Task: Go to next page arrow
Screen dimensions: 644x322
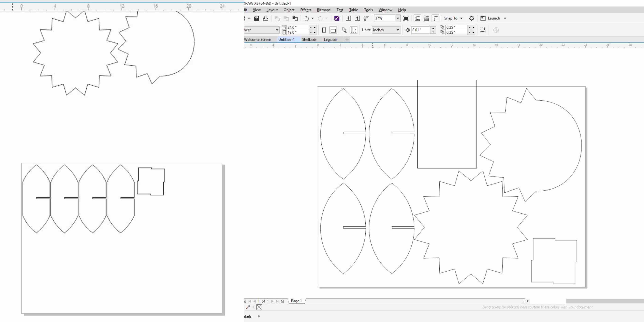Action: (272, 301)
